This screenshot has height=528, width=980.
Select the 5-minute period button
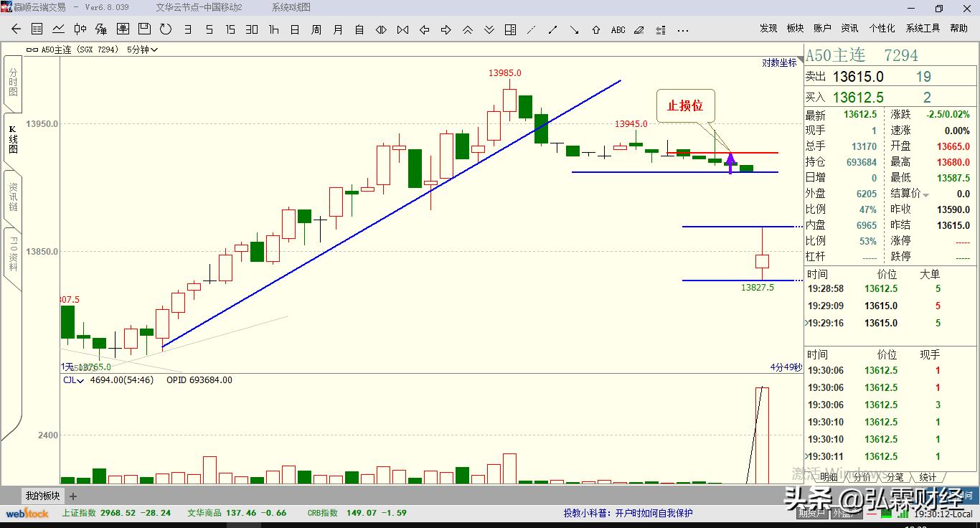(209, 29)
